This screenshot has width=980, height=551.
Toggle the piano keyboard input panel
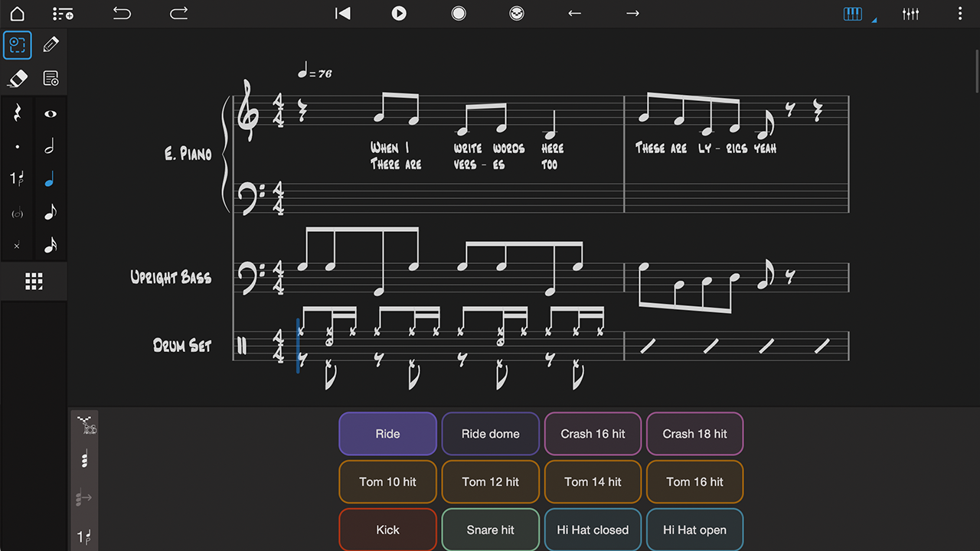point(852,14)
